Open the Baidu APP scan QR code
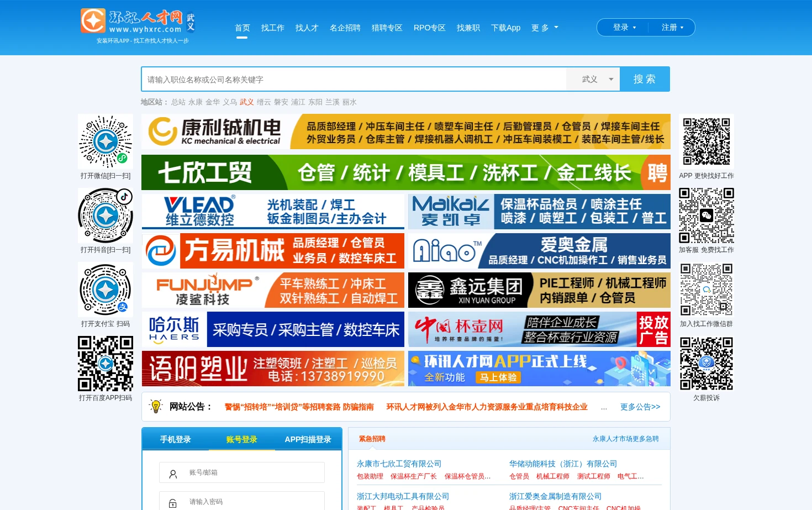Viewport: 812px width, 510px height. (x=106, y=364)
